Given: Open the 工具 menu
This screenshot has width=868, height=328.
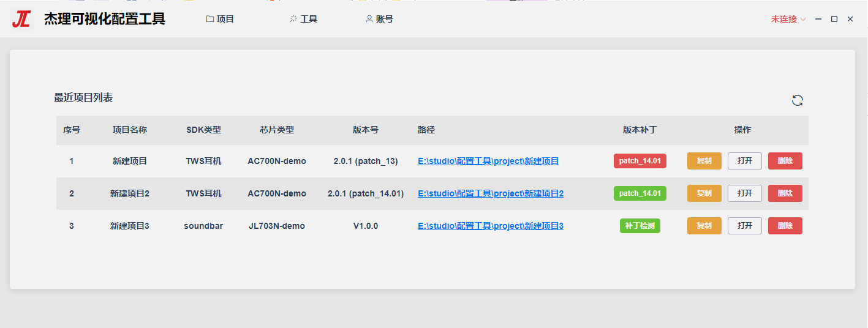Looking at the screenshot, I should click(x=303, y=19).
